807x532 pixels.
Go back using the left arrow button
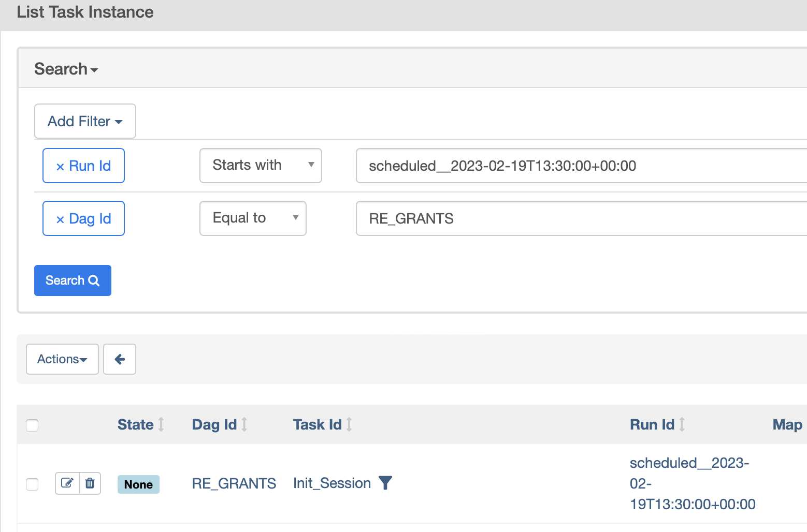pos(120,359)
